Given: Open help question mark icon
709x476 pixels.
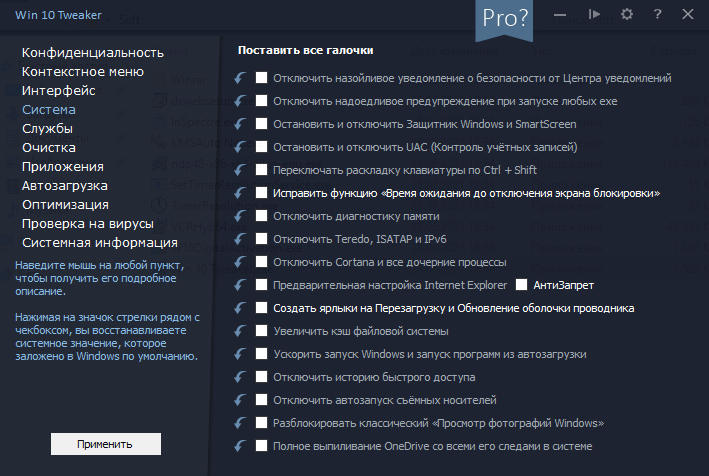Looking at the screenshot, I should coord(657,14).
